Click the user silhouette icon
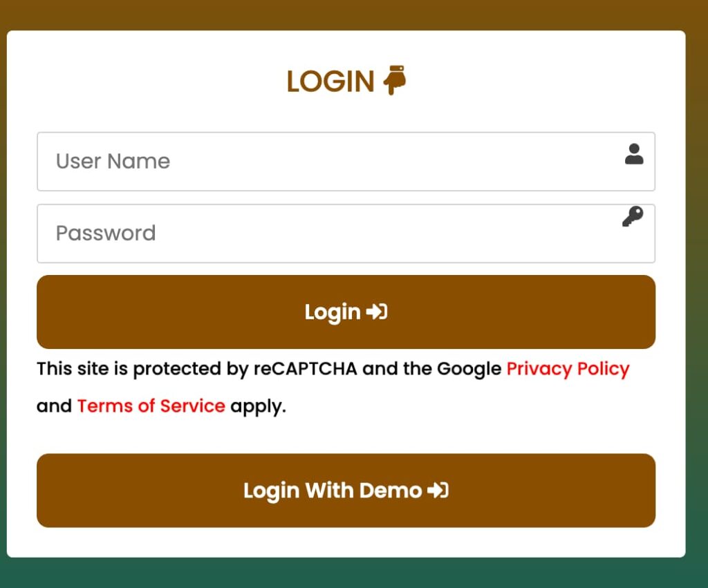Screen dimensions: 708x588 (633, 154)
